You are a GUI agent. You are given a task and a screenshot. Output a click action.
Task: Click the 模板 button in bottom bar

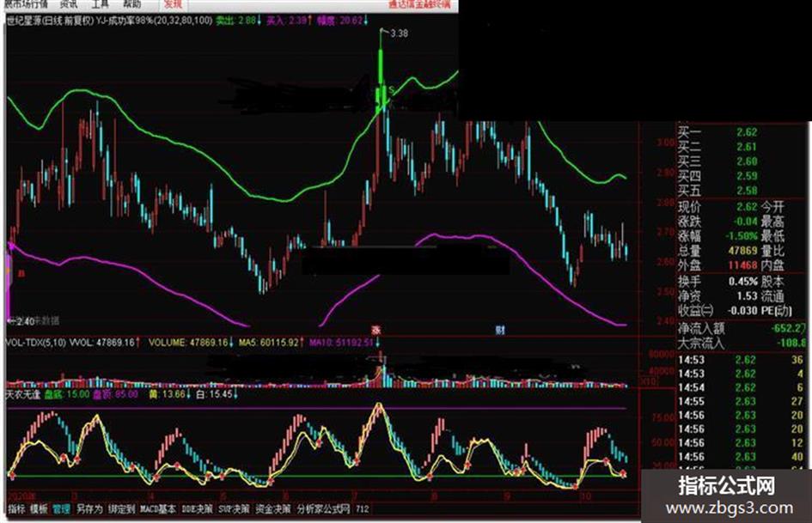point(39,509)
